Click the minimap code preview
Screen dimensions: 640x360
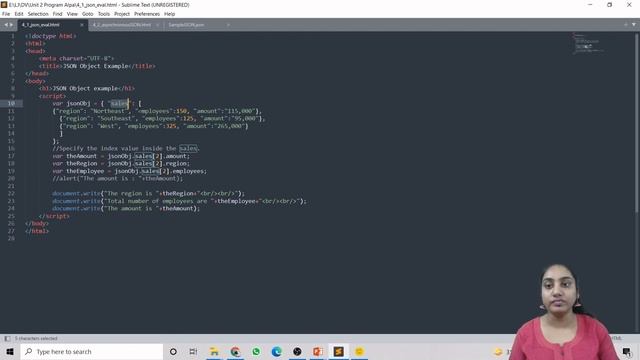pyautogui.click(x=588, y=43)
